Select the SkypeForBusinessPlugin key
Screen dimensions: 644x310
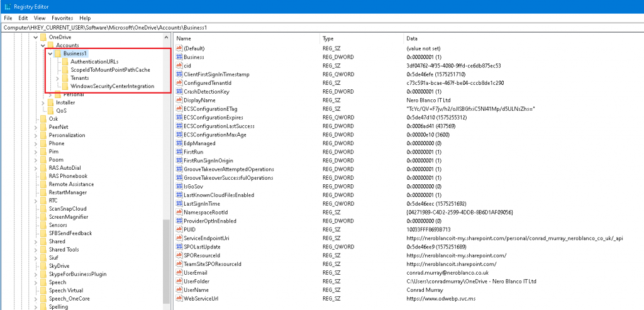[x=77, y=274]
